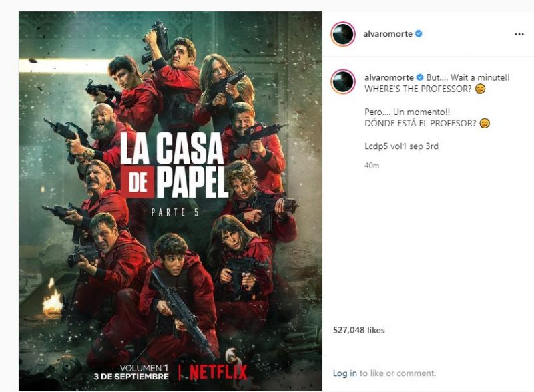Viewport: 534px width, 392px height.
Task: Click the PARTE 5 text on the poster
Action: pyautogui.click(x=175, y=212)
